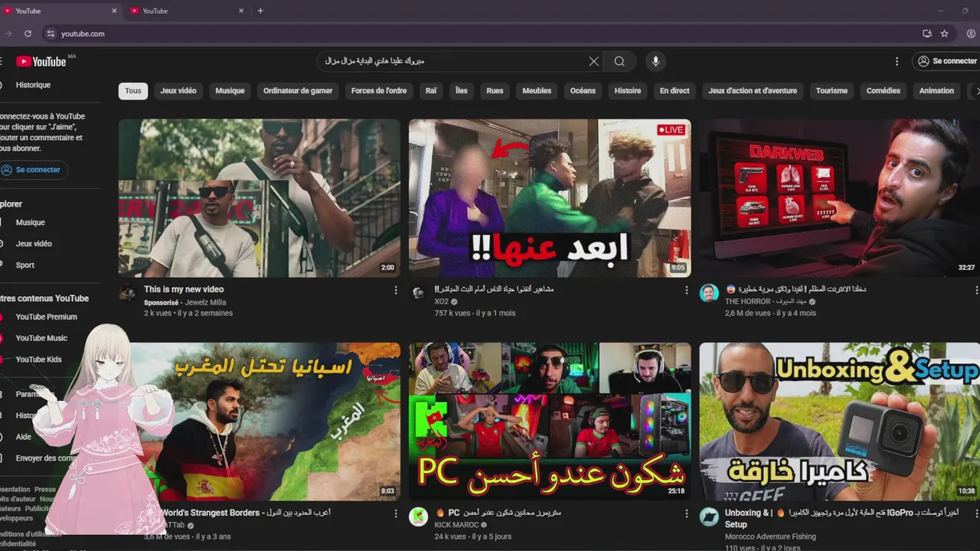980x551 pixels.
Task: Open Jewelz Milla channel avatar
Action: (x=128, y=293)
